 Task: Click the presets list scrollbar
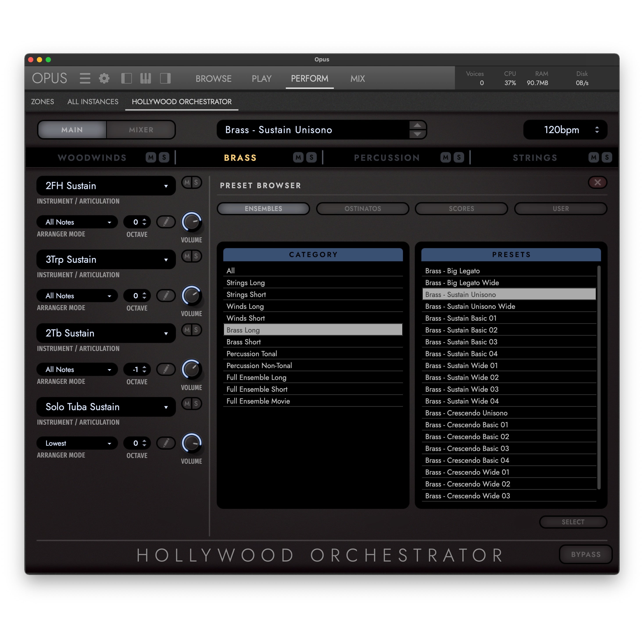click(x=599, y=377)
